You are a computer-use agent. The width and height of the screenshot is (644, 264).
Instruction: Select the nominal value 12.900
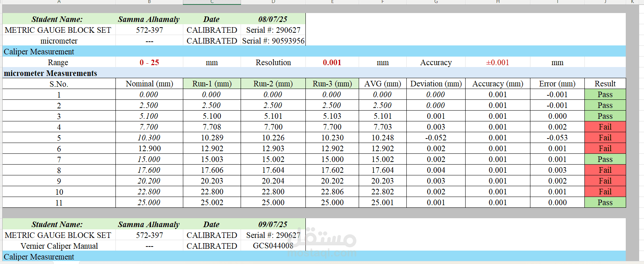[x=149, y=149]
